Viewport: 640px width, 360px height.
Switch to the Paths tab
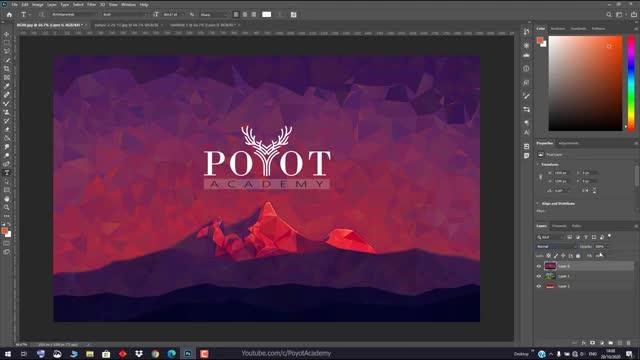(x=576, y=226)
